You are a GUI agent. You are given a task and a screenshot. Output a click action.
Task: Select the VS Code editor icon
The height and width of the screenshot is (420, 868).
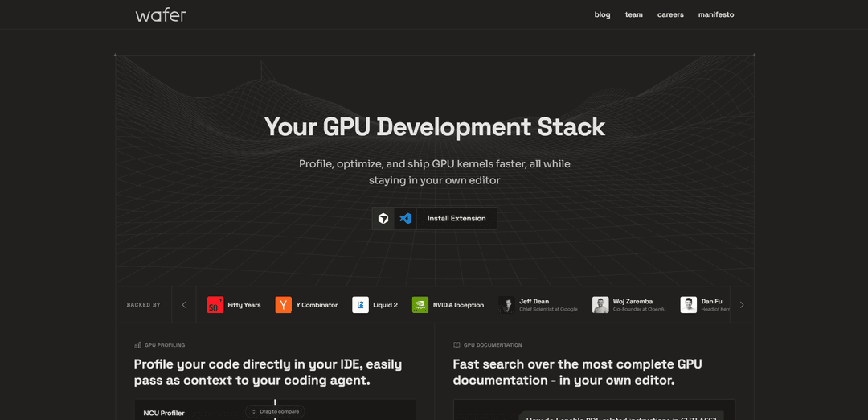click(405, 218)
